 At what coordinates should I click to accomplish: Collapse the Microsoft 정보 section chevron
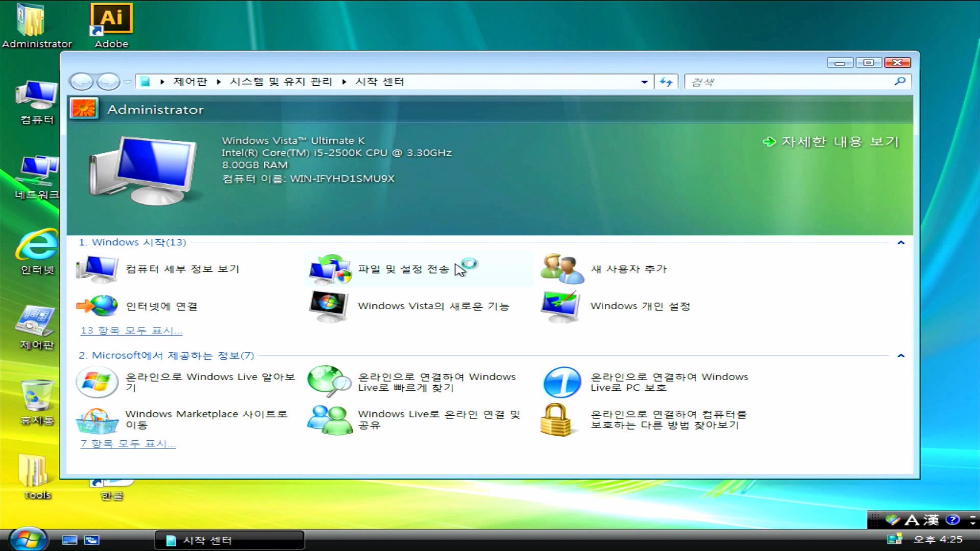(x=901, y=356)
